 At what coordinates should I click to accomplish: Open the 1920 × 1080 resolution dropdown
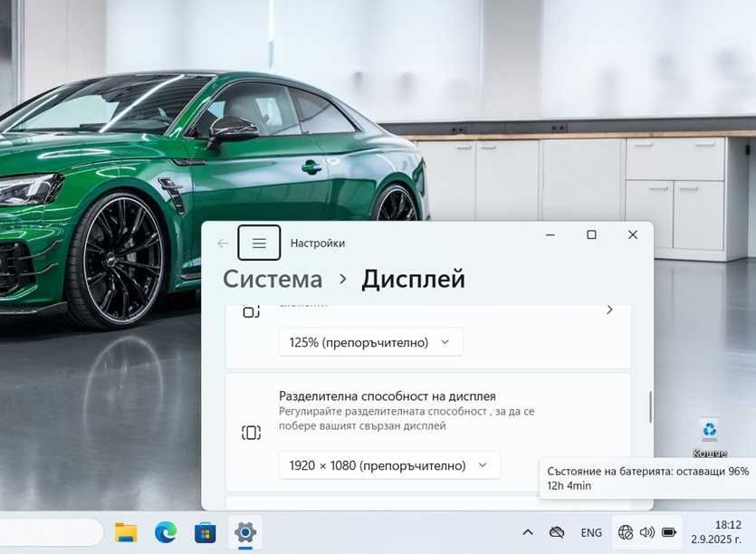click(389, 465)
